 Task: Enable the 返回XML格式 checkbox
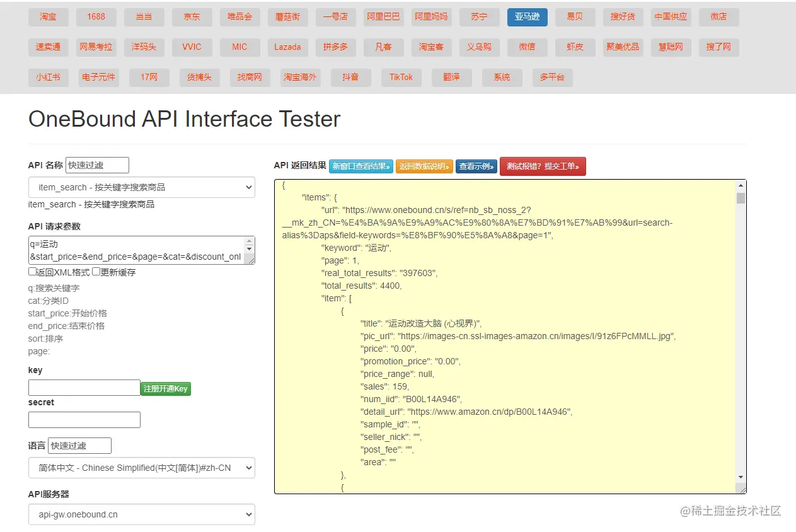click(x=32, y=272)
